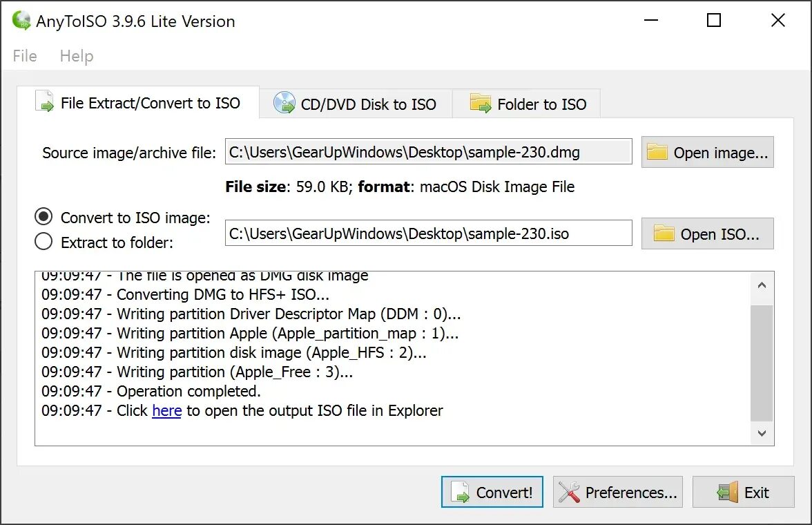Click the 'here' link in the log

click(167, 410)
